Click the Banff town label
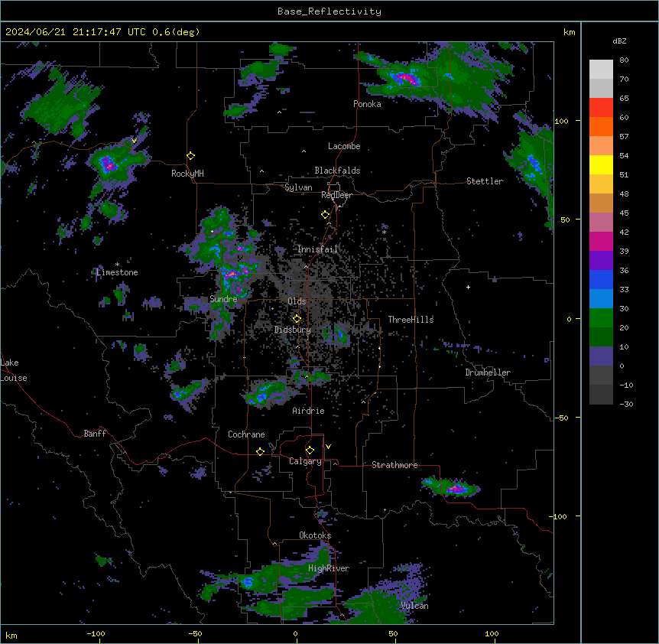Viewport: 659px width, 644px height. click(95, 434)
